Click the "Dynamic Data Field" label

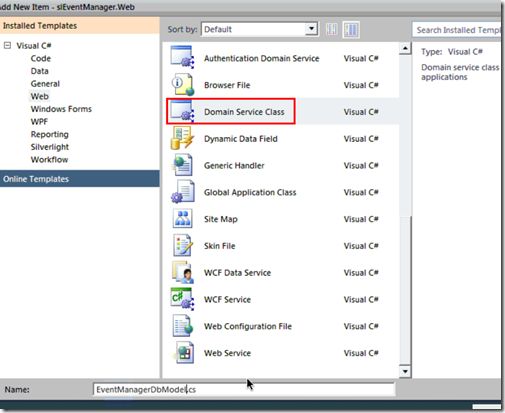[241, 139]
